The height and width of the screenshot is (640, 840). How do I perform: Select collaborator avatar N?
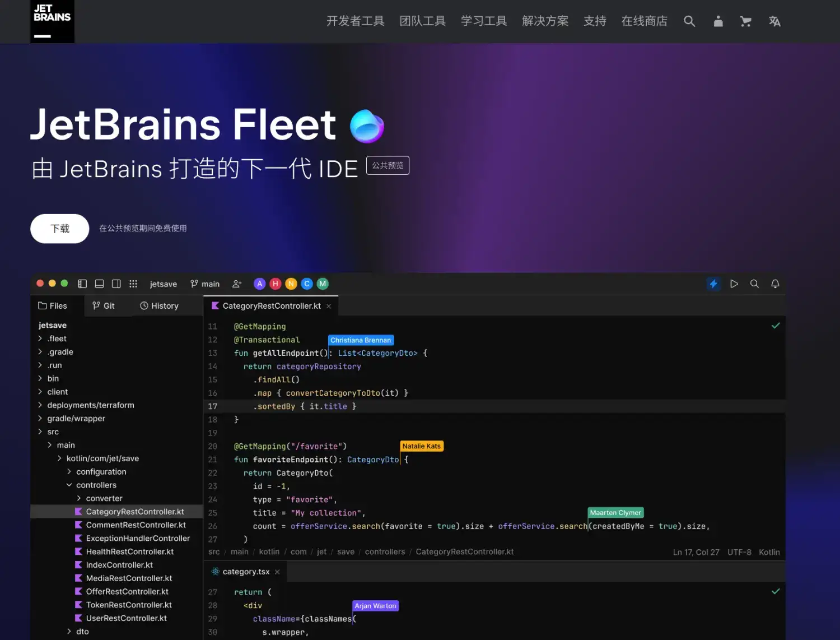click(291, 284)
